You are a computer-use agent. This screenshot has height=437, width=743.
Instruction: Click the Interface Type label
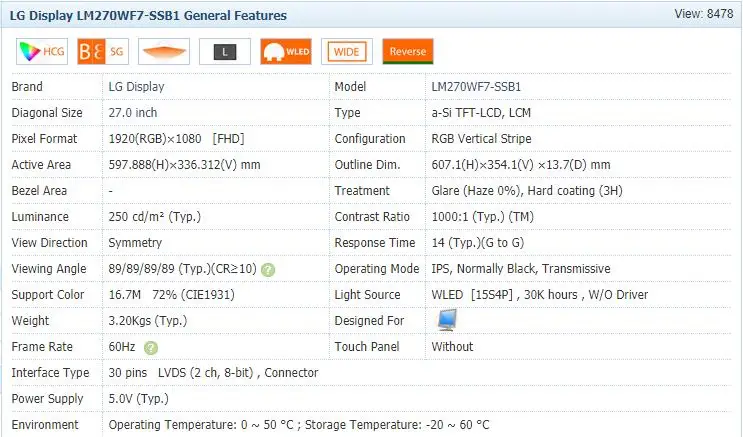tap(50, 373)
